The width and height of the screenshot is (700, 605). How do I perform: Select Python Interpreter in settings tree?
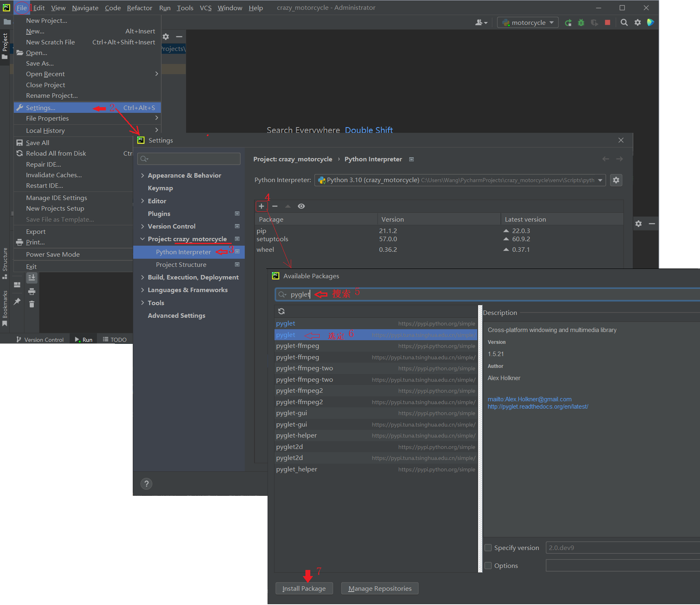pos(189,252)
